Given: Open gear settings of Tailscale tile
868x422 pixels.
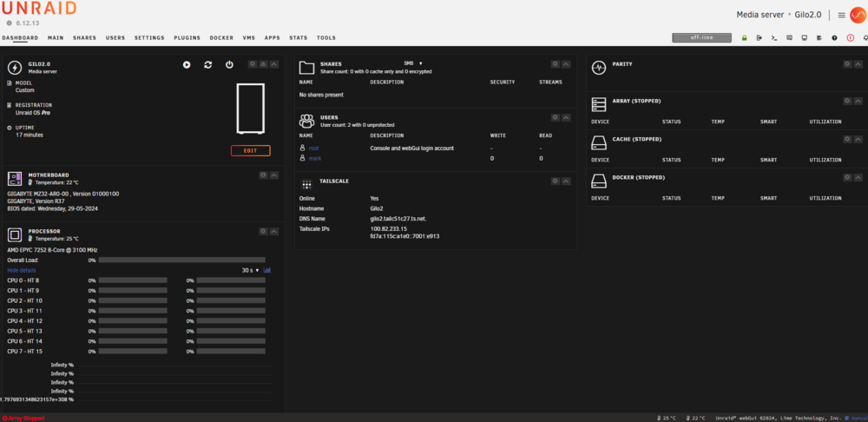Looking at the screenshot, I should point(556,181).
